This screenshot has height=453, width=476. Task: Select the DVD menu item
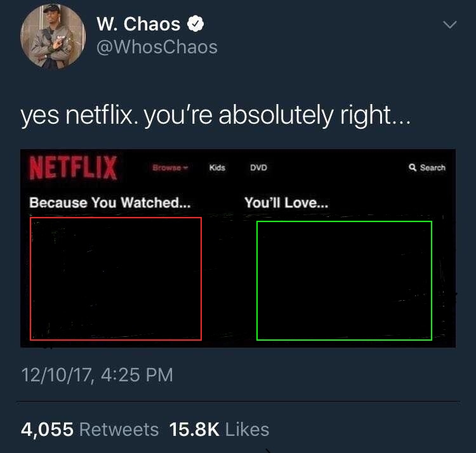tap(258, 167)
